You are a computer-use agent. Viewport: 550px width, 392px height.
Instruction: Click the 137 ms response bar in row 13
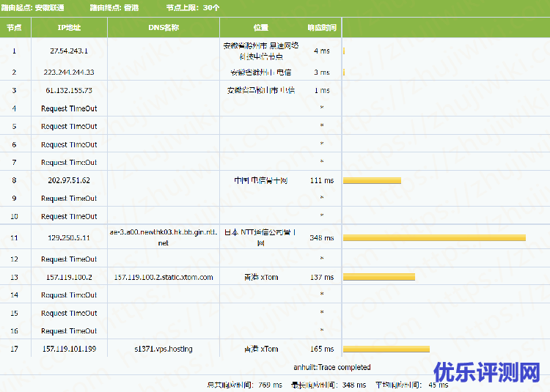378,277
